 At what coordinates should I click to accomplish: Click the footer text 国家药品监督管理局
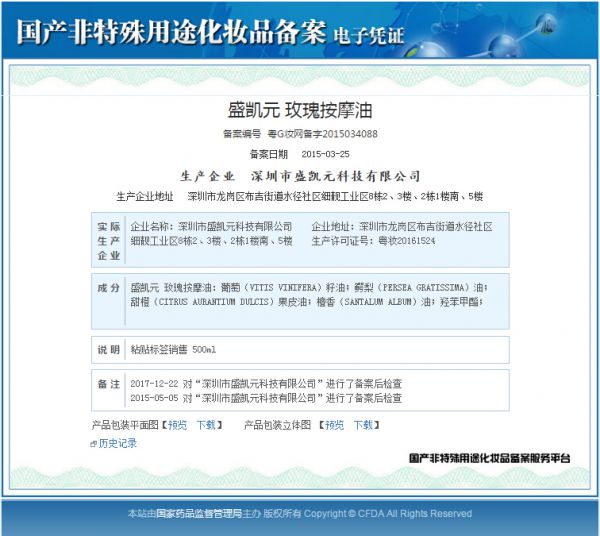pos(199,513)
